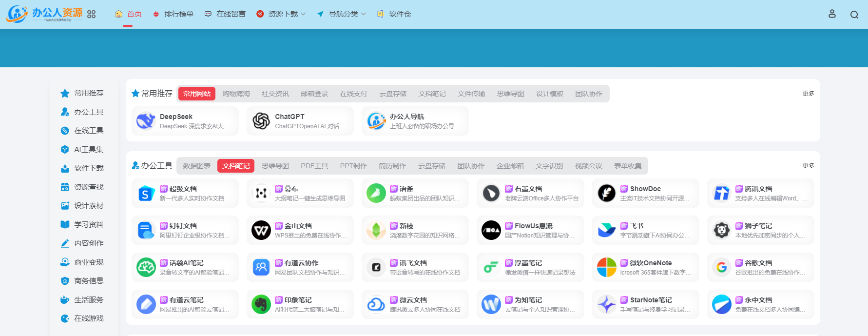Jump to 设计素材 in the sidebar
Screen dimensions: 868x336
pos(82,206)
